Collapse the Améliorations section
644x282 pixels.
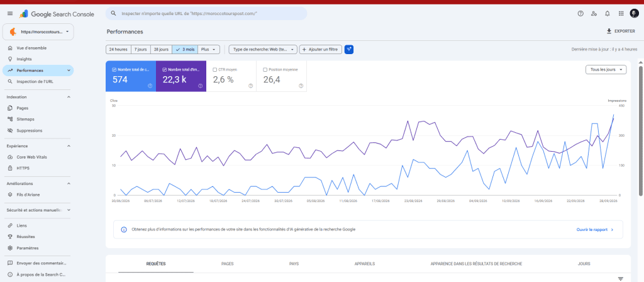coord(69,184)
